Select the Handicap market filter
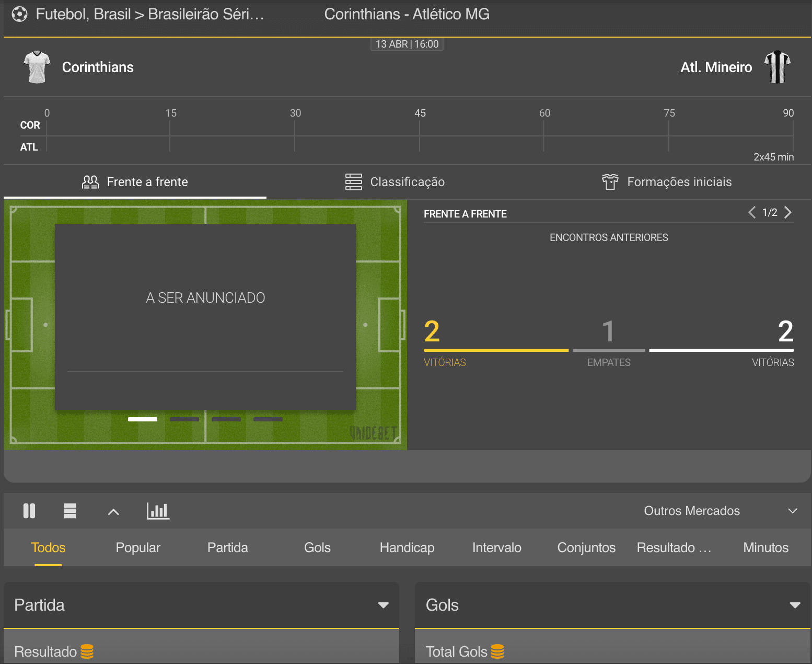The height and width of the screenshot is (664, 812). click(x=407, y=547)
